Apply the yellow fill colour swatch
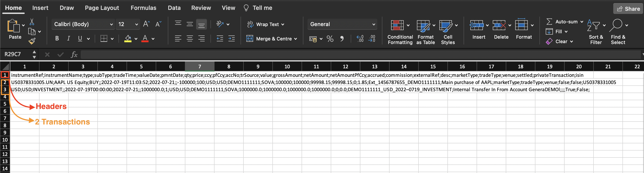 pos(128,39)
